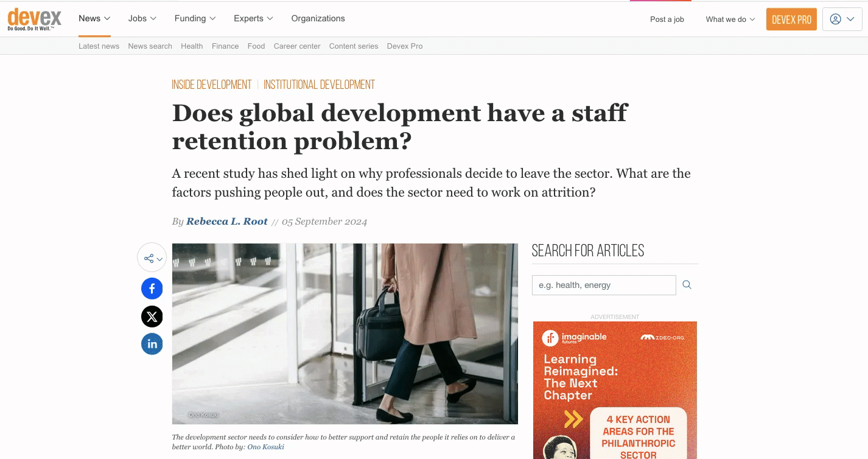Click the Devex Pro button
The image size is (868, 459).
(791, 19)
